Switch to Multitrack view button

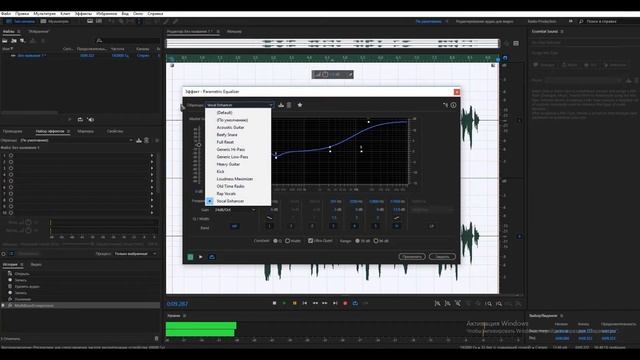coord(55,21)
